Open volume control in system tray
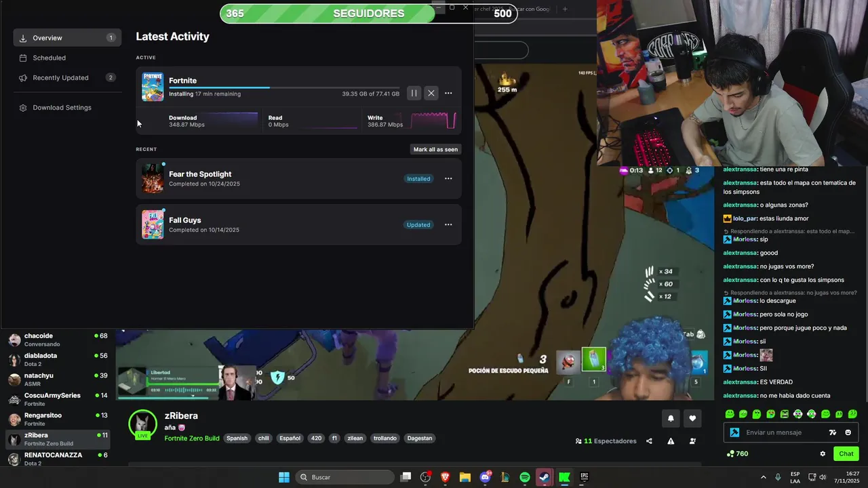The image size is (868, 488). pos(823,477)
